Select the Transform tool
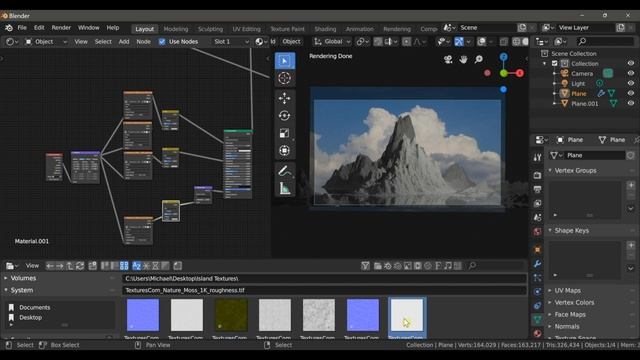The width and height of the screenshot is (640, 360). click(x=284, y=151)
